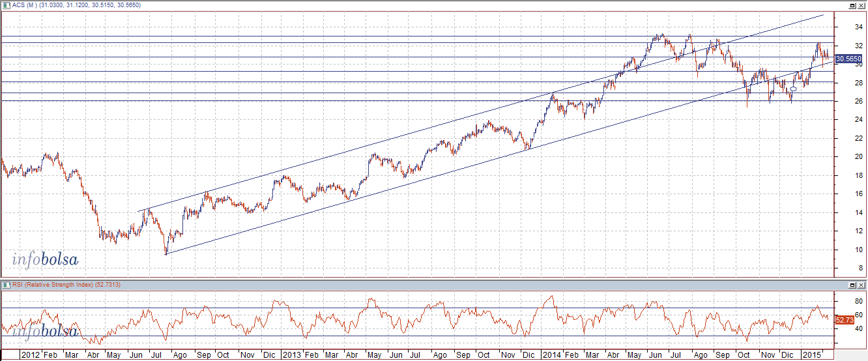This screenshot has width=868, height=361.
Task: Select the small ellipse drawn on price chart
Action: point(793,89)
